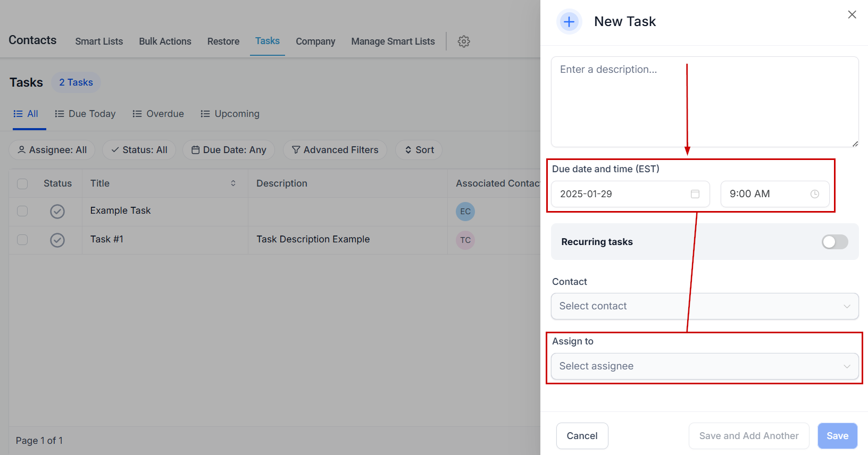Click the blue plus icon beside New Task
Image resolution: width=868 pixels, height=455 pixels.
[569, 22]
